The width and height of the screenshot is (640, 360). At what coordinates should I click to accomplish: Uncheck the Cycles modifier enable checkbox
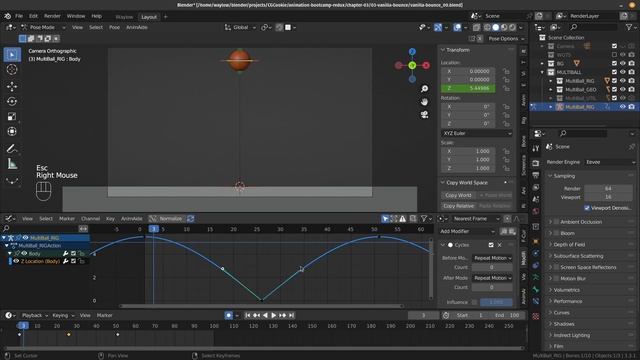tap(491, 245)
